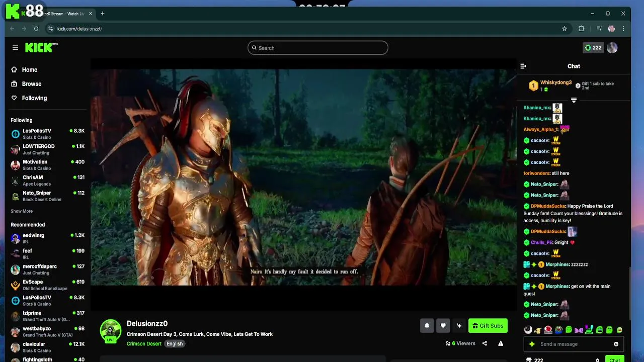Click Whiskydong3 top gifter name

click(555, 82)
